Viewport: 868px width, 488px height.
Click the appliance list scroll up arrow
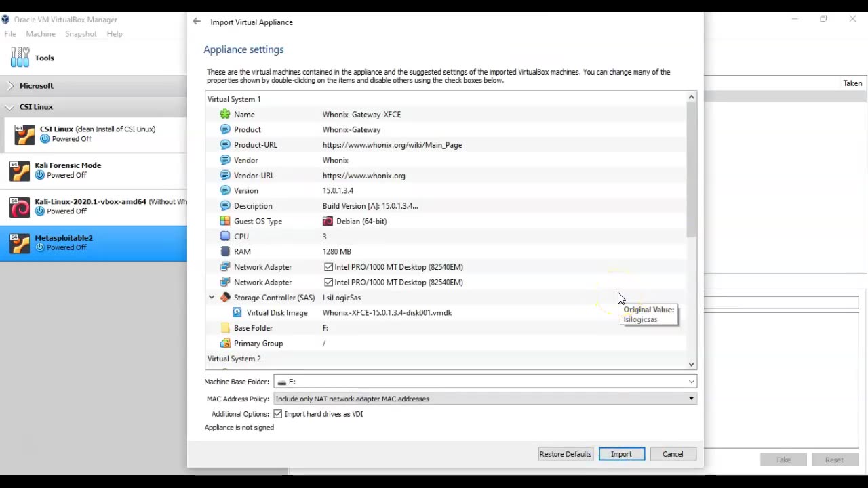[x=691, y=97]
